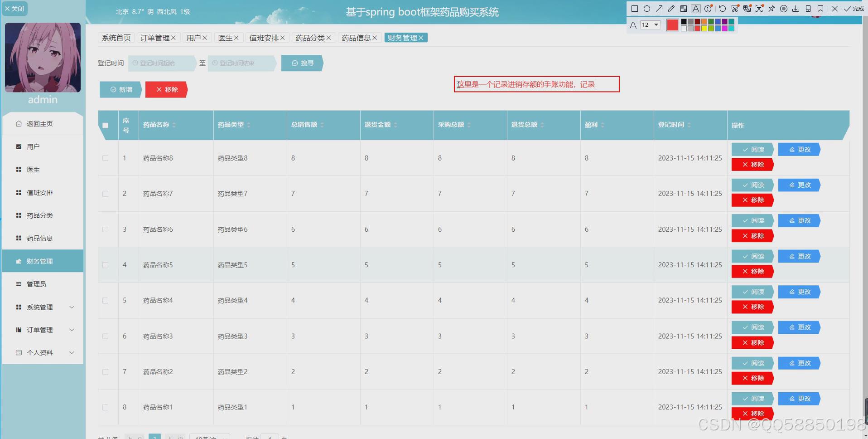Check the checkbox for 药品名称1 row
This screenshot has width=868, height=439.
106,407
